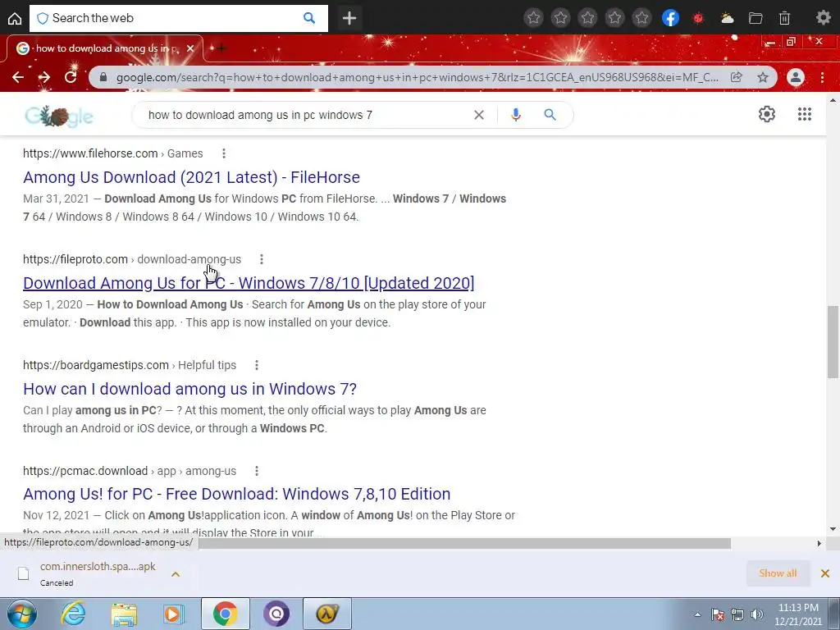The width and height of the screenshot is (840, 630).
Task: Click the trash can icon in top bar
Action: point(784,19)
